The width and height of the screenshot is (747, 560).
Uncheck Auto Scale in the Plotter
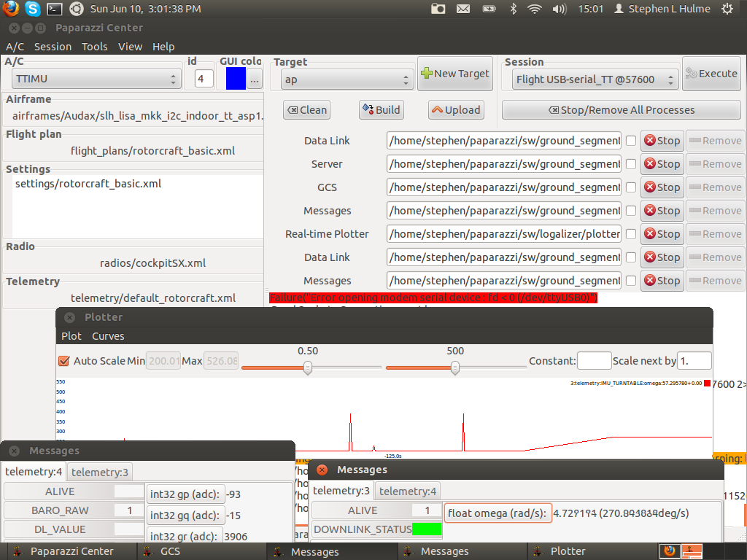click(64, 361)
